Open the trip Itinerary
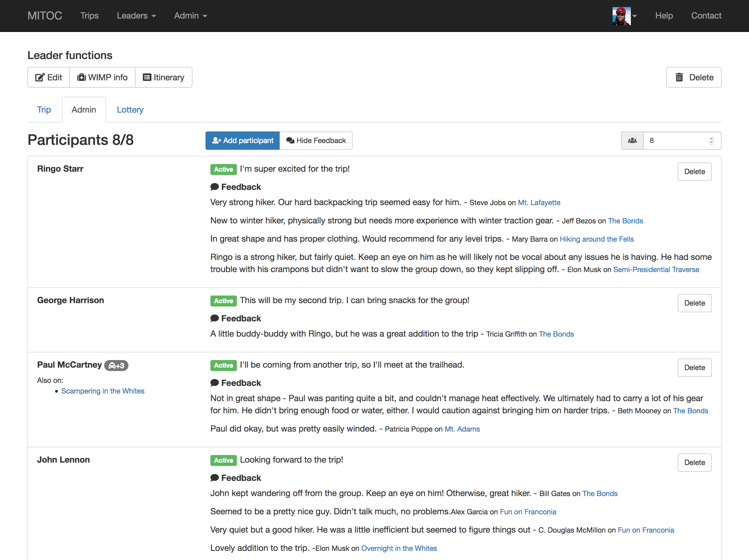 click(x=164, y=77)
